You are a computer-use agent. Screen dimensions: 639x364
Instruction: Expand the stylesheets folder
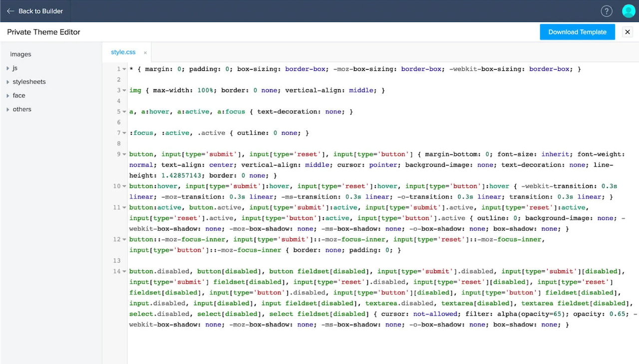8,82
